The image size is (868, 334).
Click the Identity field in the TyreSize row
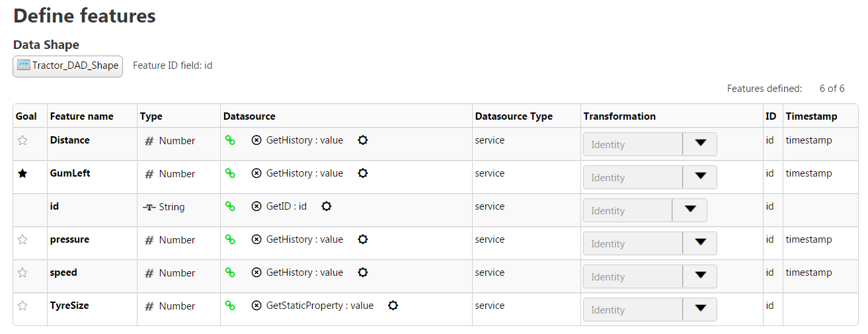click(633, 310)
